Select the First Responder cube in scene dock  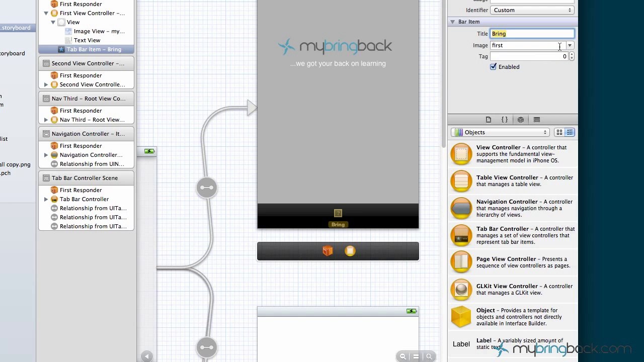coord(328,251)
